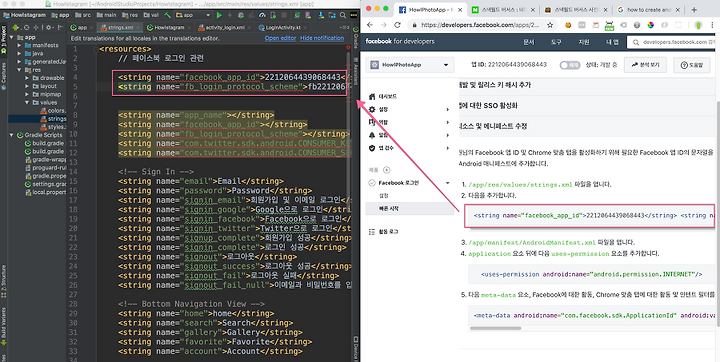
Task: Switch to the strings.xml editor tab
Action: (x=121, y=28)
